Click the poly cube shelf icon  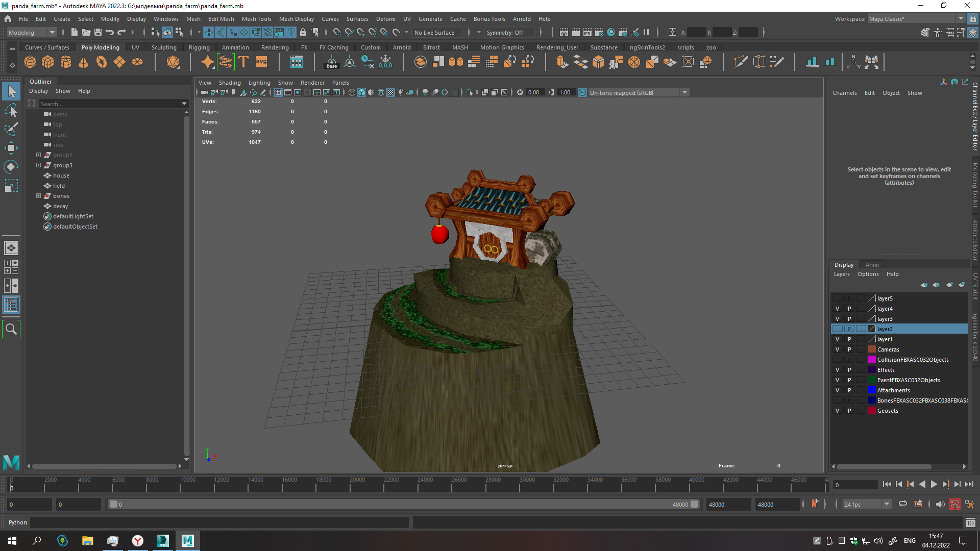pos(48,62)
